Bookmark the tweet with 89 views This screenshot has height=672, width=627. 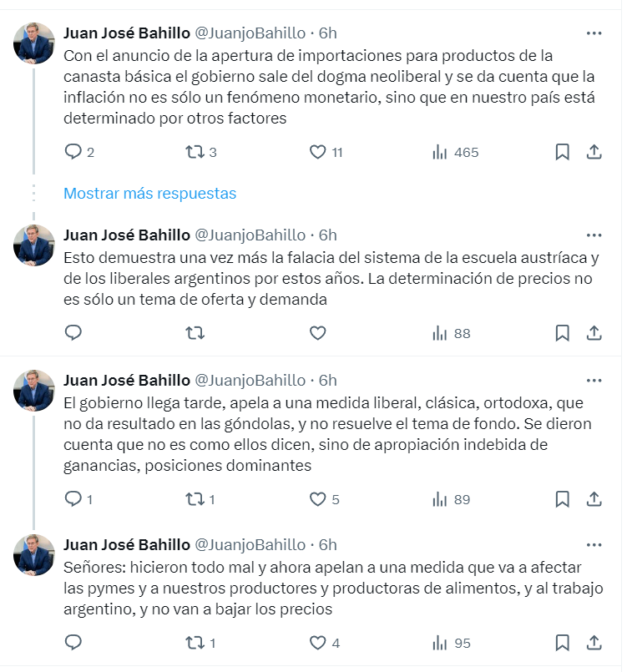(563, 500)
